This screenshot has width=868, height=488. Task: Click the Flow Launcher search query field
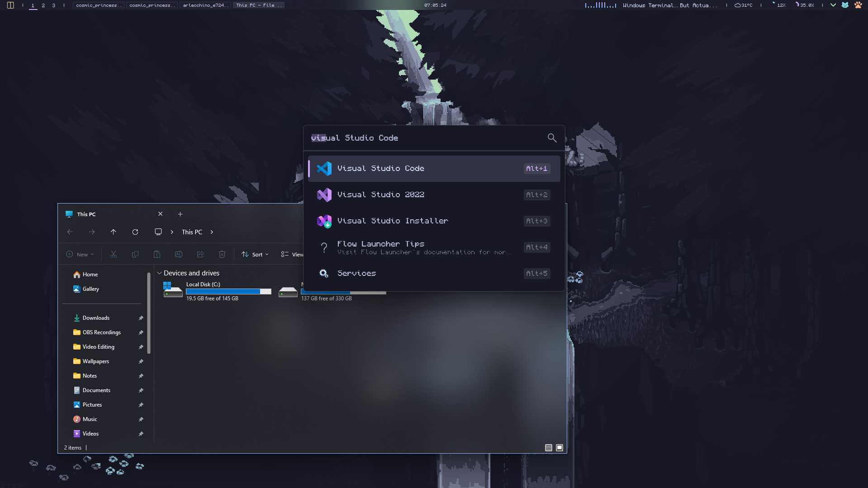[x=425, y=138]
